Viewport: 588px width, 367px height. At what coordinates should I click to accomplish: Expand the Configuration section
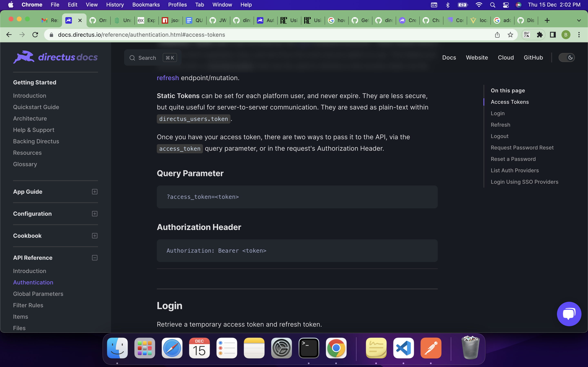95,214
